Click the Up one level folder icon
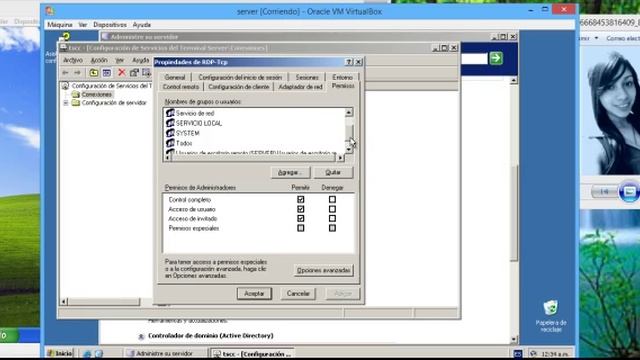This screenshot has width=640, height=360. (x=94, y=73)
